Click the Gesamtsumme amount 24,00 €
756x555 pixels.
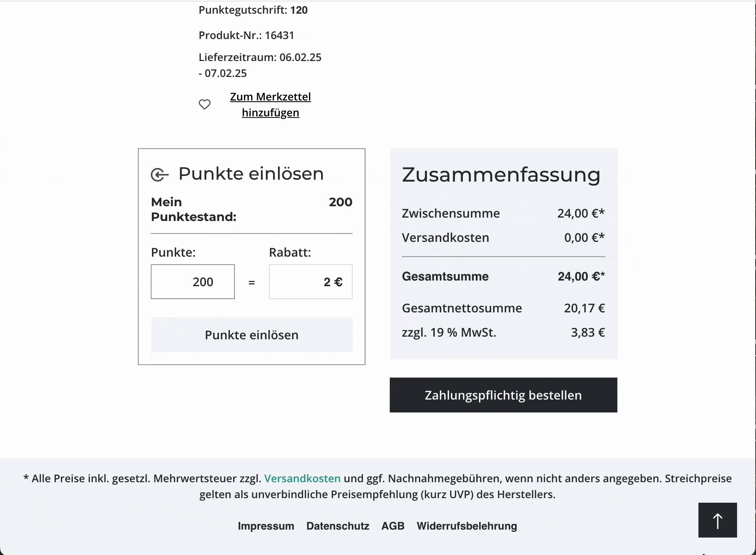coord(581,276)
